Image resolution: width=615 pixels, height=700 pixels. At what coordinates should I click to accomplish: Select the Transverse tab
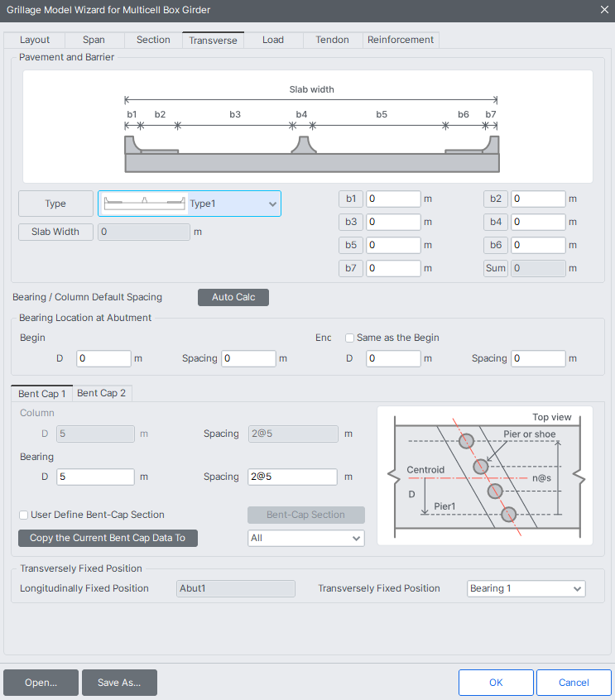[213, 41]
